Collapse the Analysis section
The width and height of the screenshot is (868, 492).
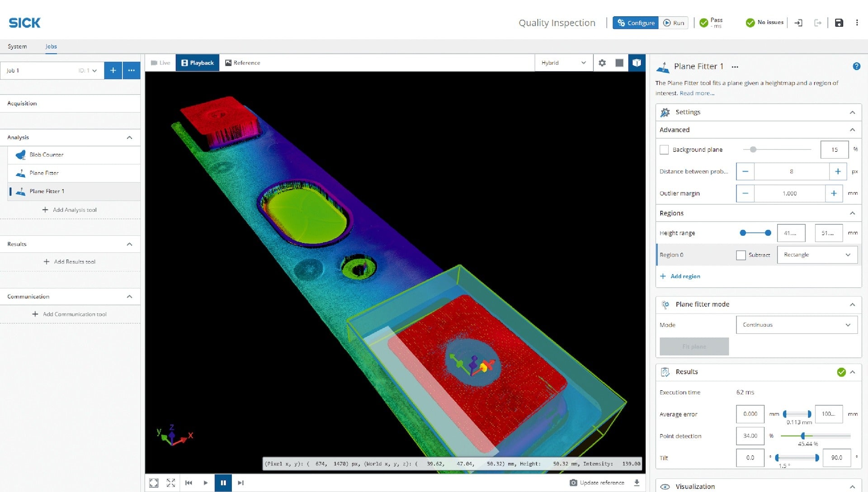(129, 137)
